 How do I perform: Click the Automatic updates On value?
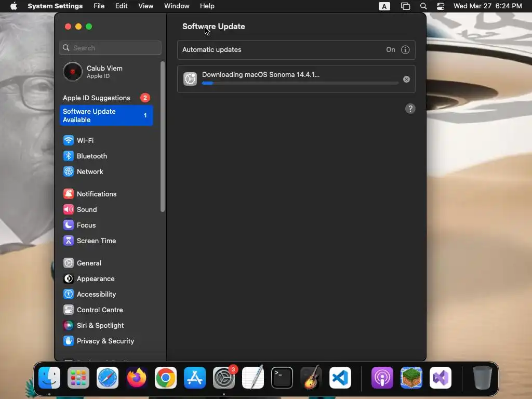click(391, 50)
